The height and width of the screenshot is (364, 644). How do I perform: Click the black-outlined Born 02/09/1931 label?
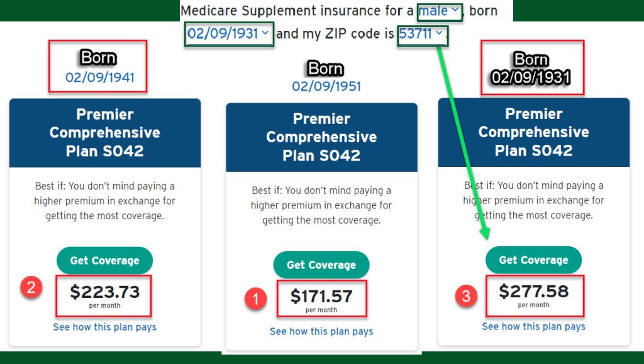click(x=532, y=69)
